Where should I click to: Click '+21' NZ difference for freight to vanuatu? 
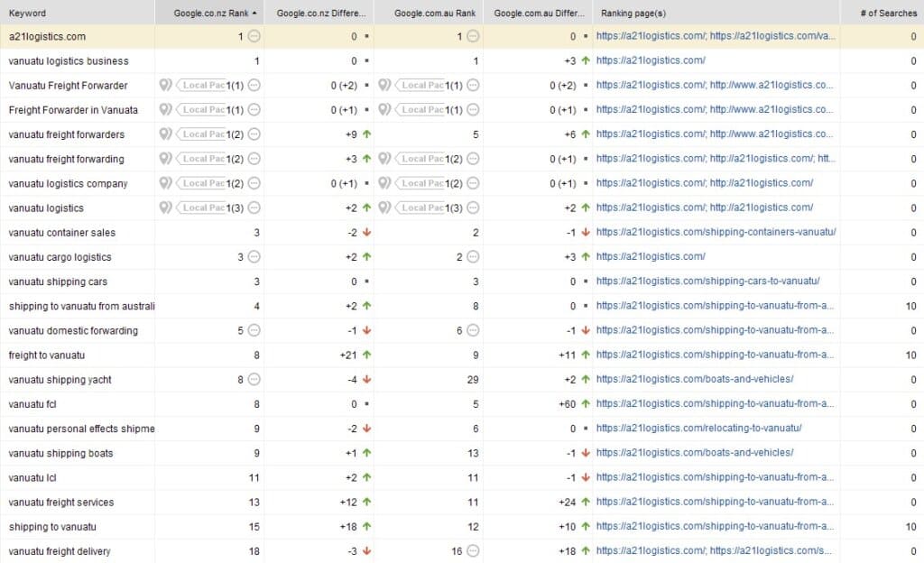pos(348,355)
